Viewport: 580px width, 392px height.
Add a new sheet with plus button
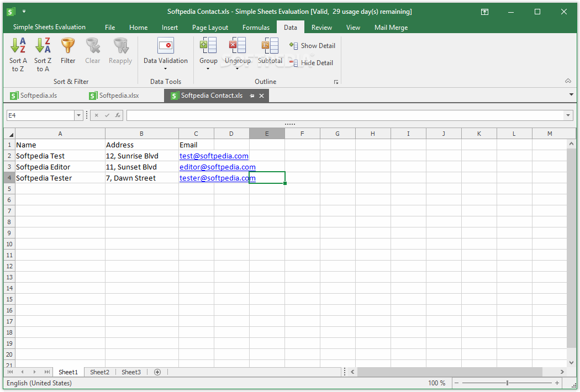[157, 372]
